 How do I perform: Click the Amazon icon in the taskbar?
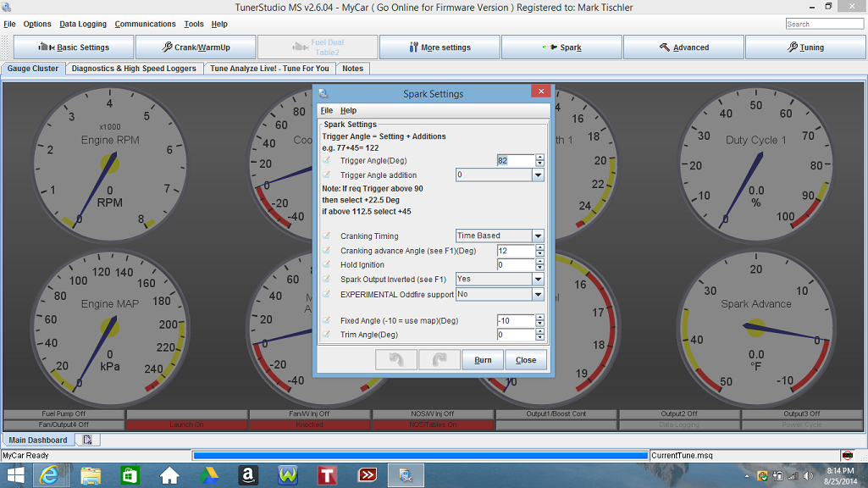[248, 475]
